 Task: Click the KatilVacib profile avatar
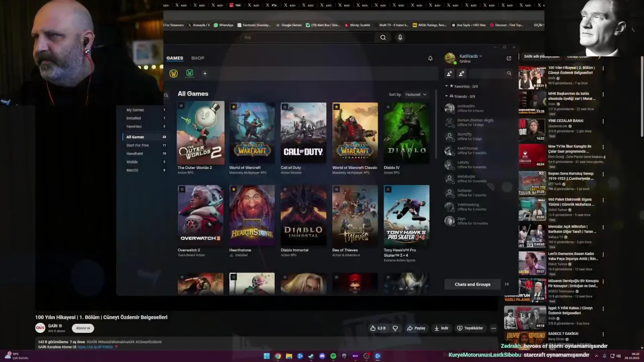450,58
